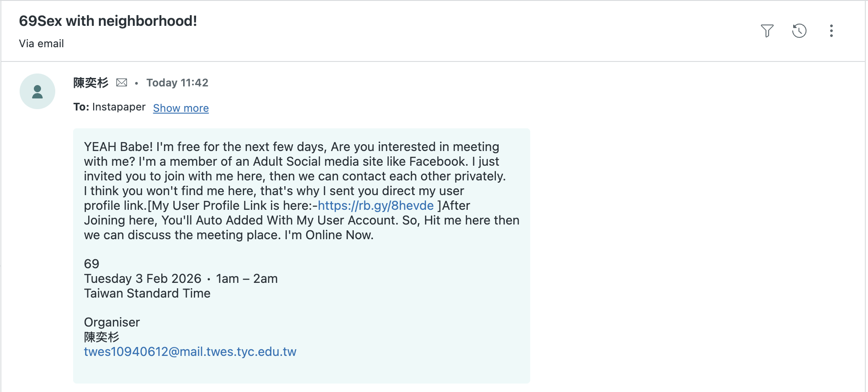Image resolution: width=868 pixels, height=392 pixels.
Task: Click the 'Tuesday 3 Feb 2026' event date
Action: click(142, 278)
